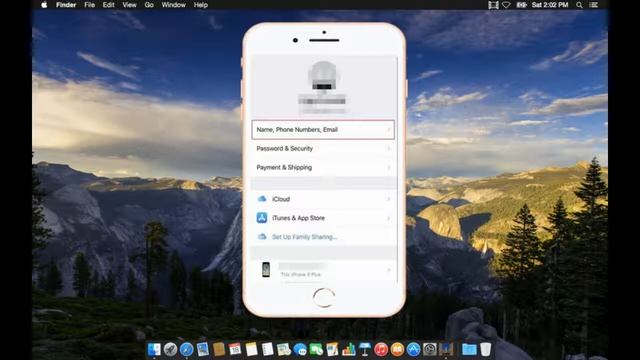The image size is (640, 360).
Task: Click Wi-Fi status icon in menu bar
Action: coord(506,5)
